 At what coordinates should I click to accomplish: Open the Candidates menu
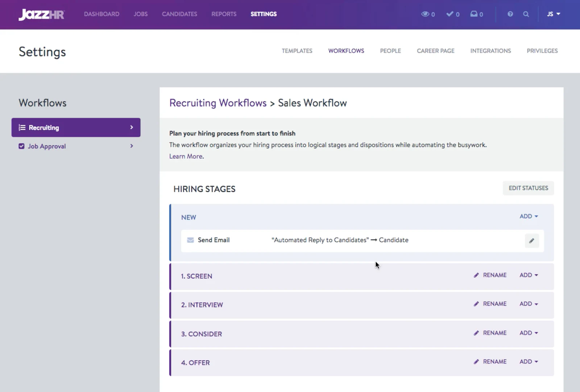(x=179, y=14)
